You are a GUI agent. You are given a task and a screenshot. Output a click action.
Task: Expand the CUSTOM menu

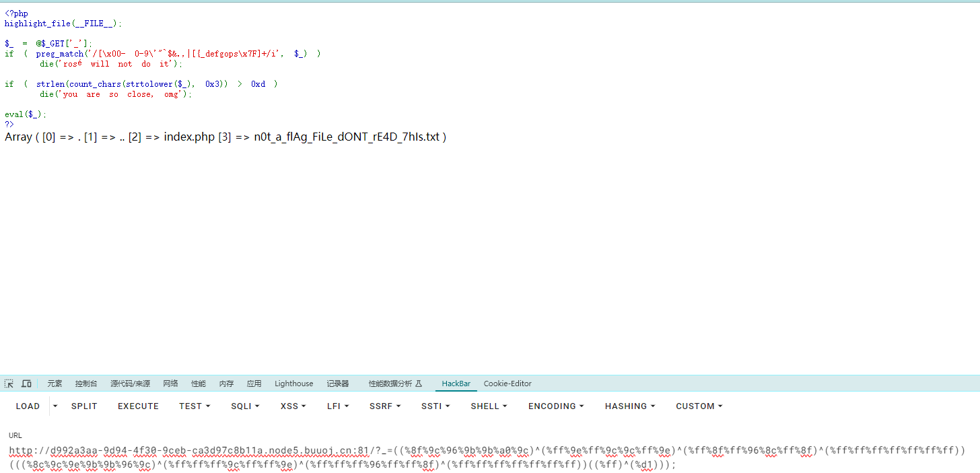[699, 406]
